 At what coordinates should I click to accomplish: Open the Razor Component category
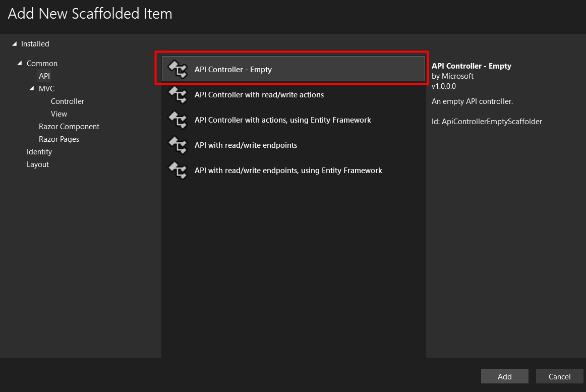pos(69,127)
